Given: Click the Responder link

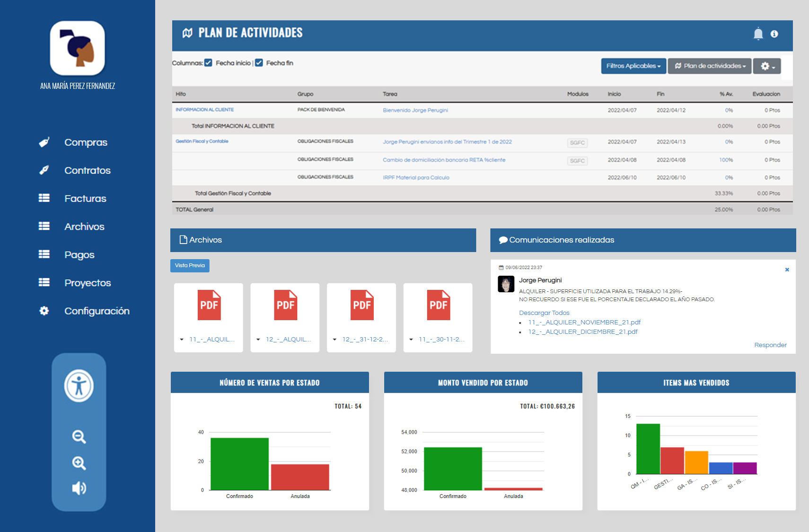Looking at the screenshot, I should (770, 345).
